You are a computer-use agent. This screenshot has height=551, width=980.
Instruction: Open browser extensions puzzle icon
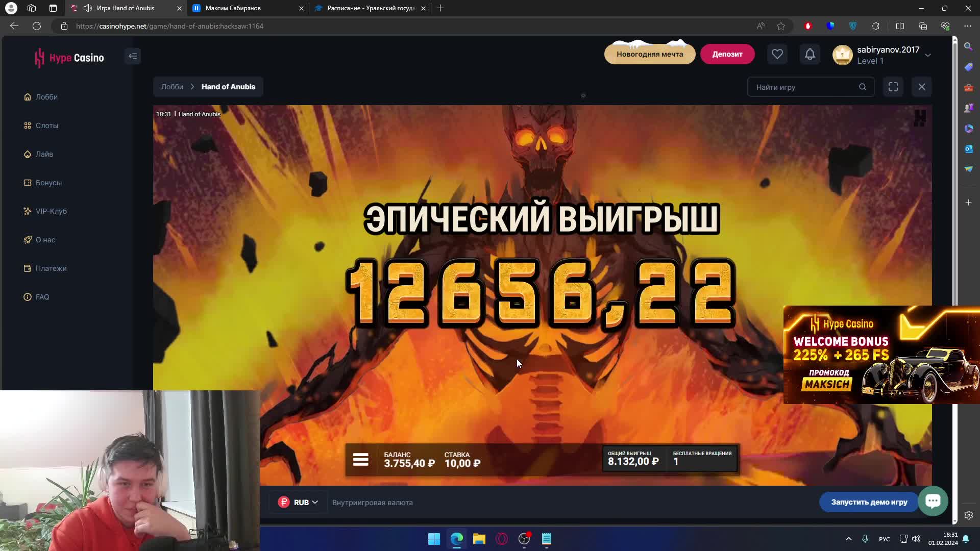(x=875, y=26)
